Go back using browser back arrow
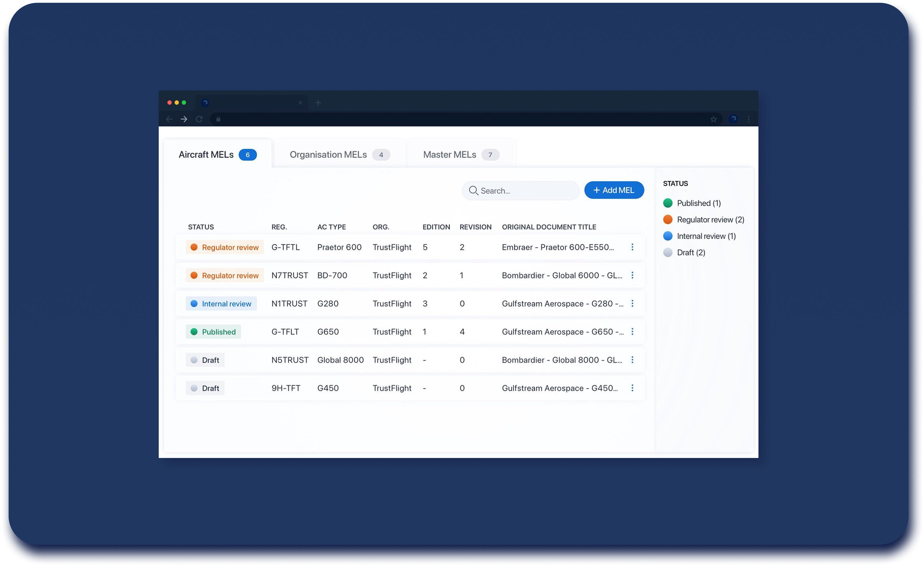Image resolution: width=924 pixels, height=566 pixels. click(x=169, y=119)
